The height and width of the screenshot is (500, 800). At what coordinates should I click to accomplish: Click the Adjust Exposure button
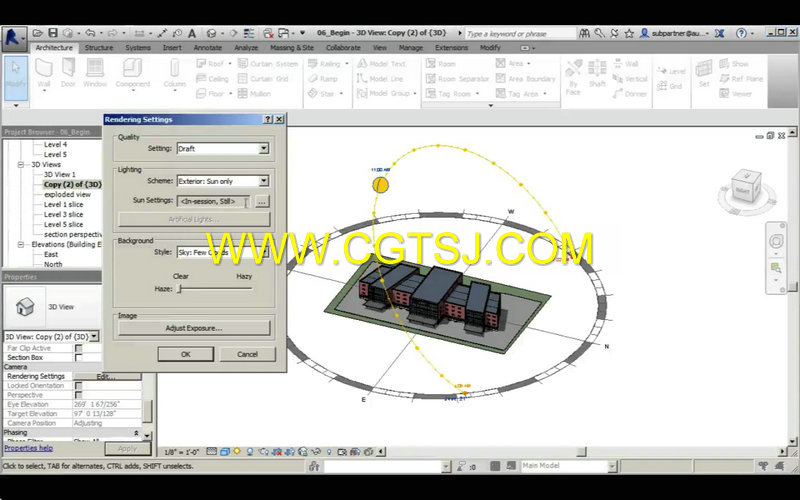[194, 328]
